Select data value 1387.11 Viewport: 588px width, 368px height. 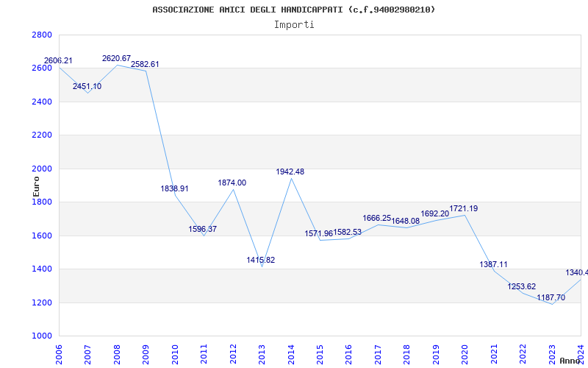pos(493,264)
